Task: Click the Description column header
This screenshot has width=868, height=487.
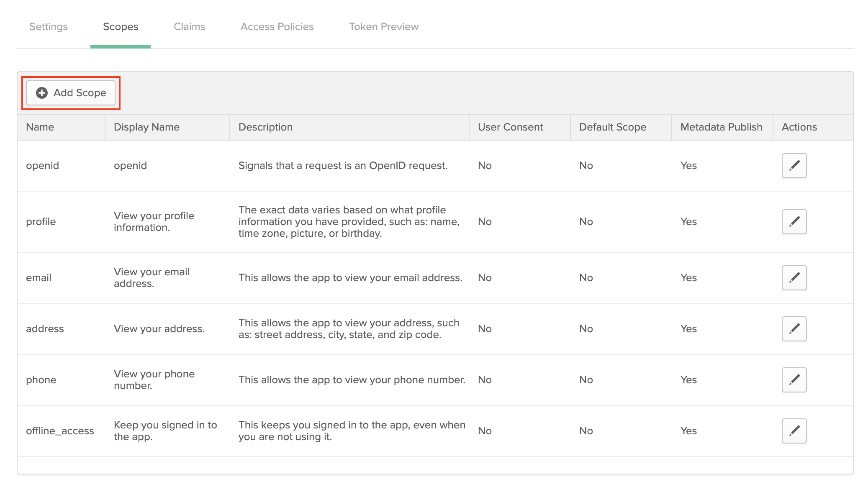Action: (x=265, y=127)
